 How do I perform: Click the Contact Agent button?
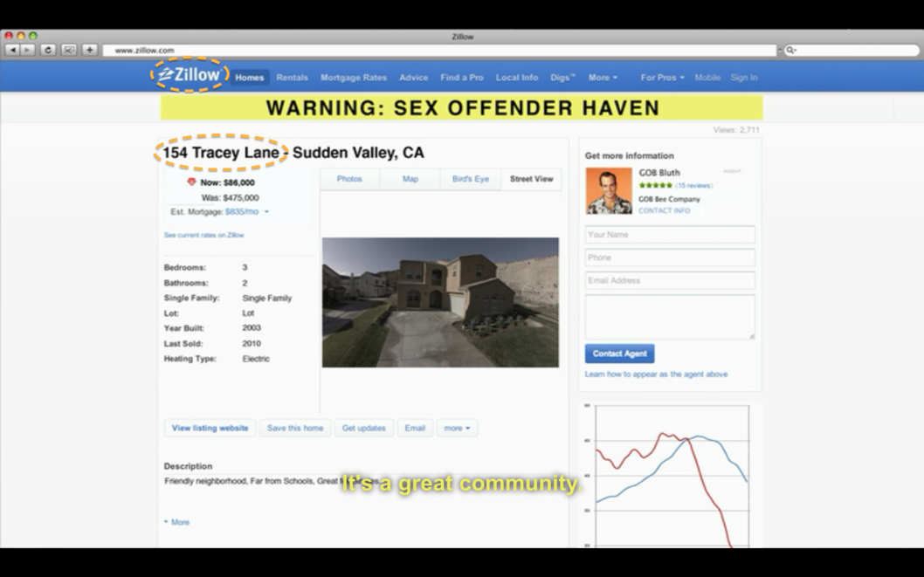coord(619,354)
